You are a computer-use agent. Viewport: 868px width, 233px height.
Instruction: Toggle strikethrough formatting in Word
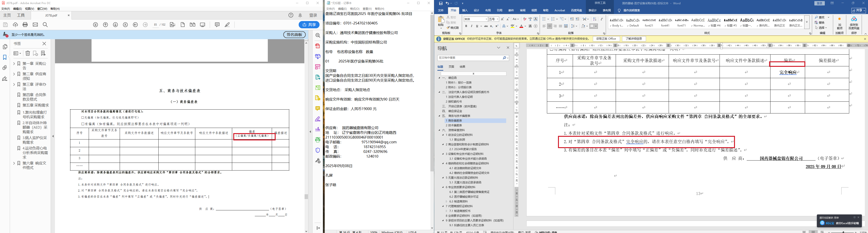[x=486, y=26]
